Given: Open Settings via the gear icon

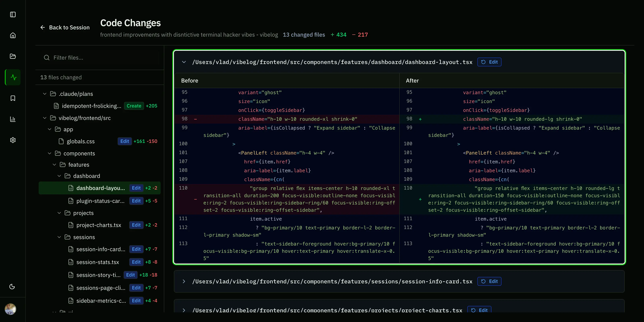Looking at the screenshot, I should pos(12,140).
